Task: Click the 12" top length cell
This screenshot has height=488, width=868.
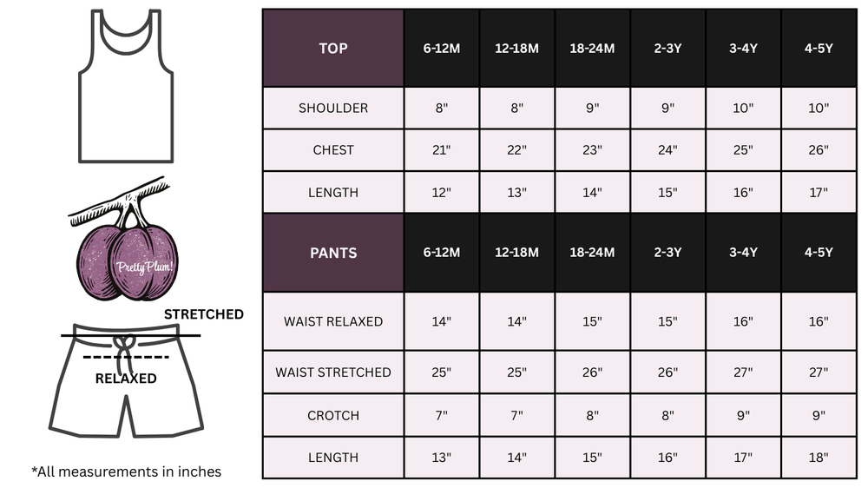Action: 442,193
